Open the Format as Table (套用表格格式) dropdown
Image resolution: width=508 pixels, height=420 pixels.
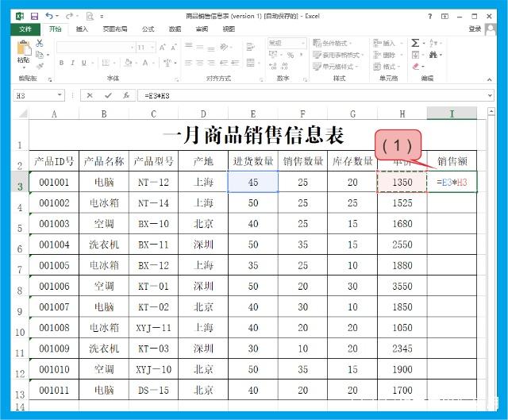(339, 55)
